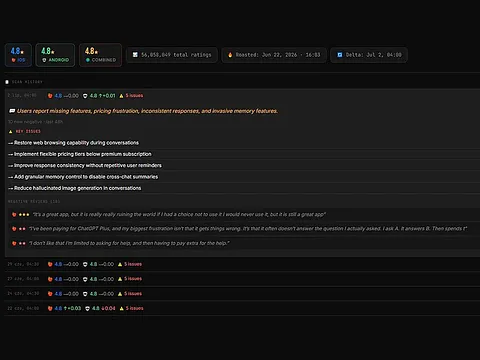Click the flame icon beside Roasted date

tap(230, 55)
